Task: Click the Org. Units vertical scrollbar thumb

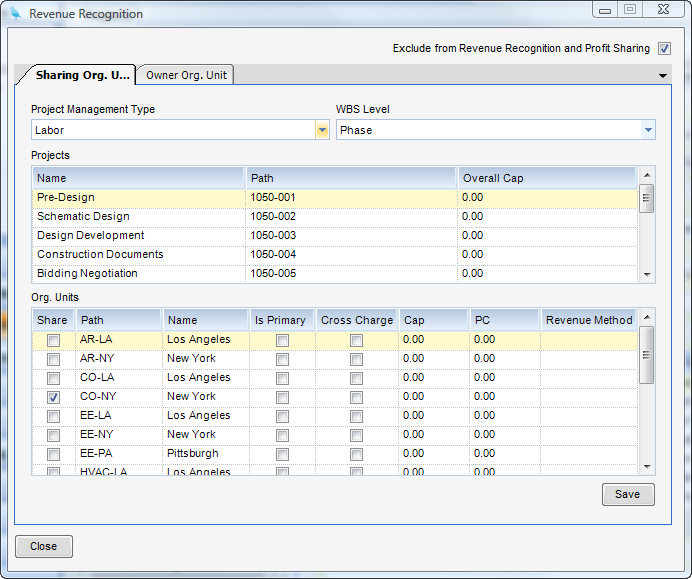Action: pos(646,354)
